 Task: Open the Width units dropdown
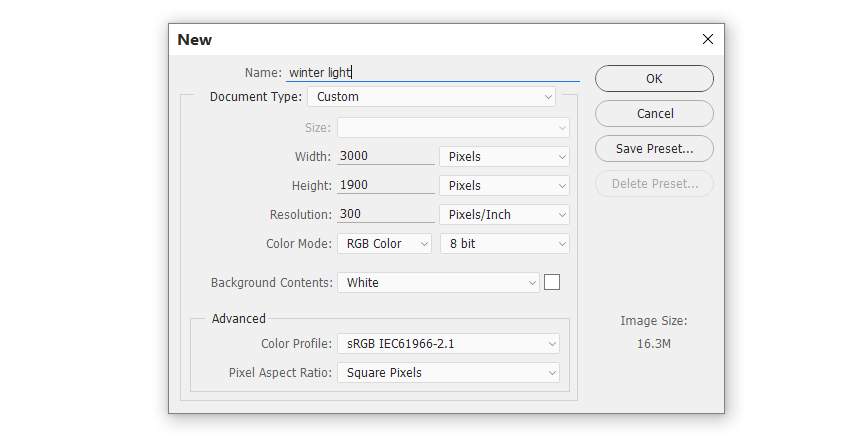pos(504,157)
